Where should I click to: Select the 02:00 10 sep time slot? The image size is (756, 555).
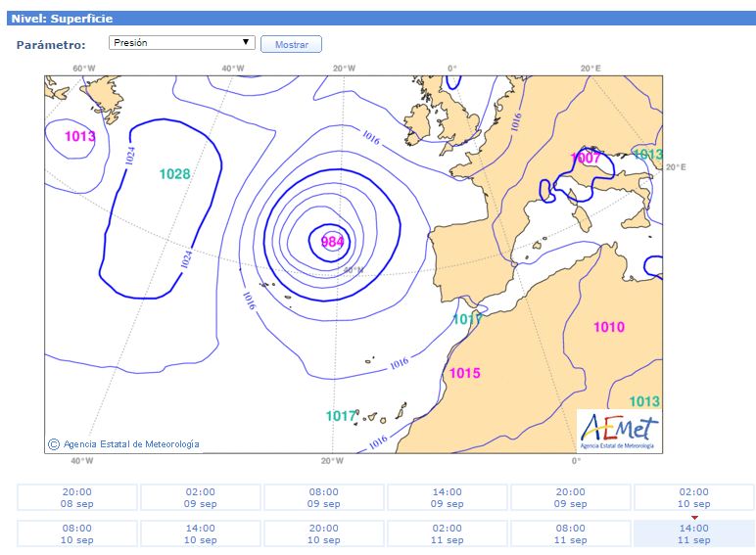coord(693,497)
